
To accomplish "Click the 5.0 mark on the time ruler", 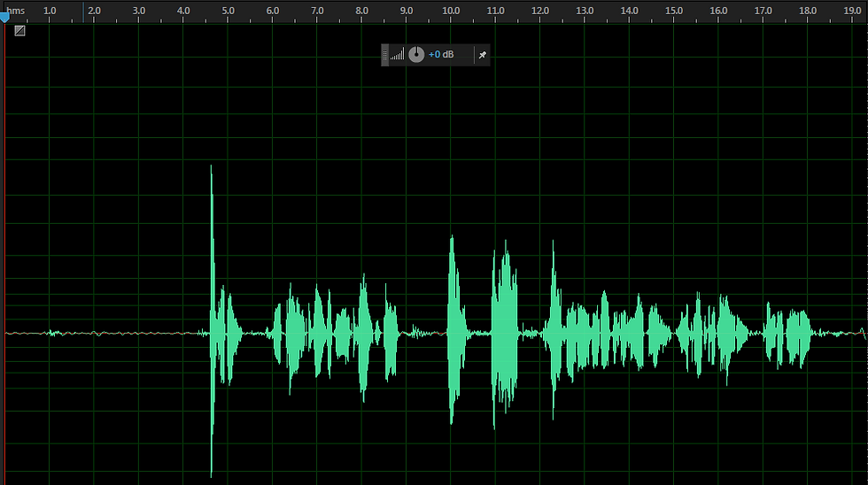I will point(228,11).
